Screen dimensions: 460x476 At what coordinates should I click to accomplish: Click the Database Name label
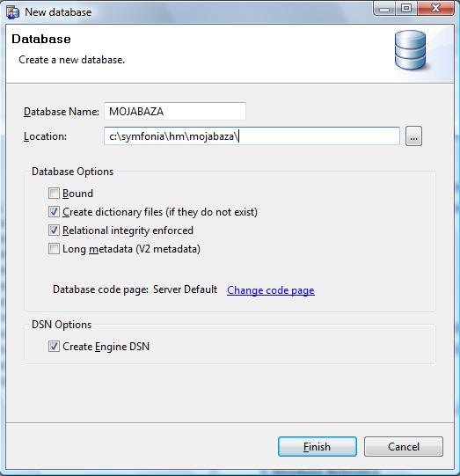[62, 112]
